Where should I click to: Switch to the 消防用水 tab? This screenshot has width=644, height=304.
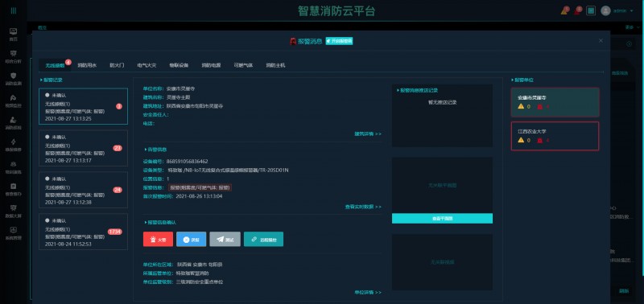point(87,65)
